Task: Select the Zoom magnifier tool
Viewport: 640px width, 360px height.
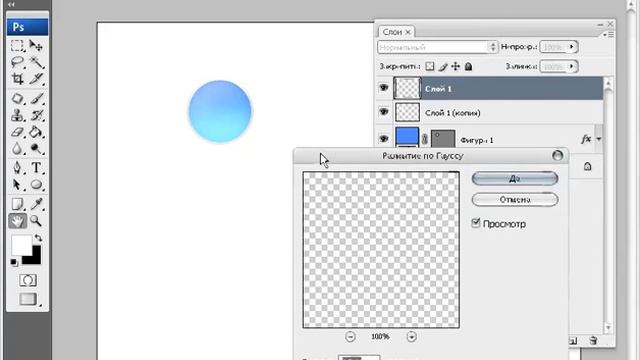Action: [36, 221]
